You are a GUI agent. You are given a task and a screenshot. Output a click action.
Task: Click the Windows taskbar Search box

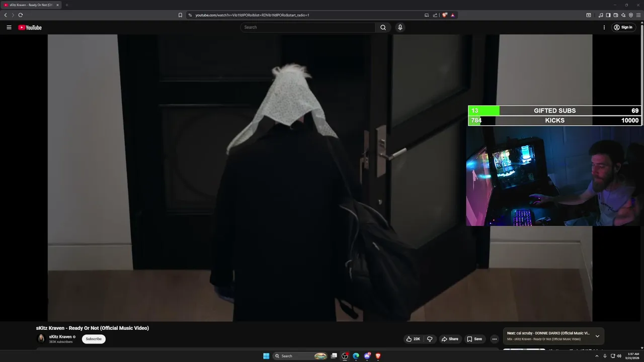tap(301, 356)
